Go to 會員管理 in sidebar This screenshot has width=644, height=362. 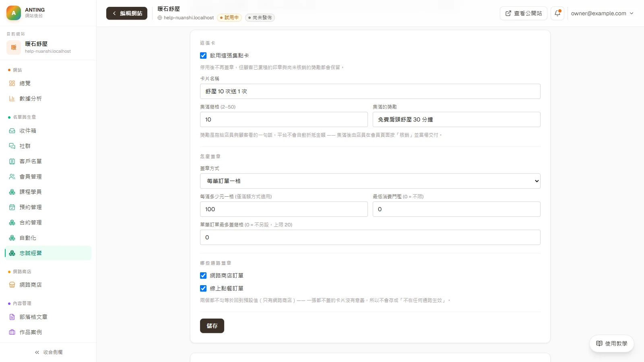tap(48, 177)
